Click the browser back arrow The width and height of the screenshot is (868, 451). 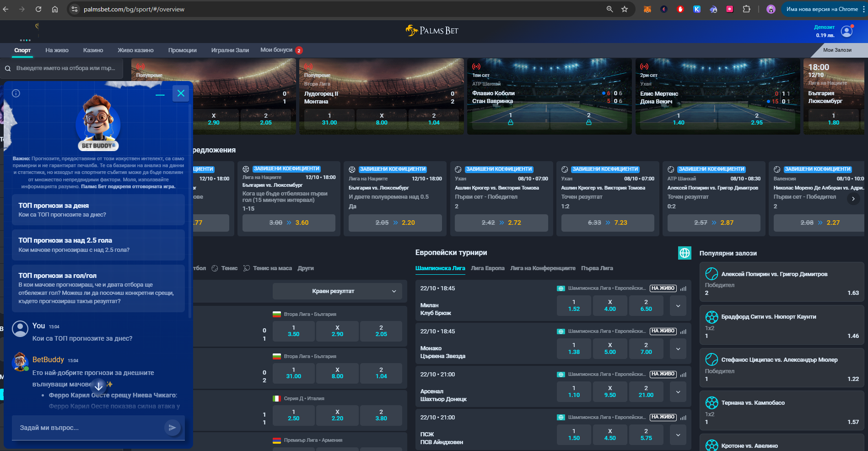(6, 9)
